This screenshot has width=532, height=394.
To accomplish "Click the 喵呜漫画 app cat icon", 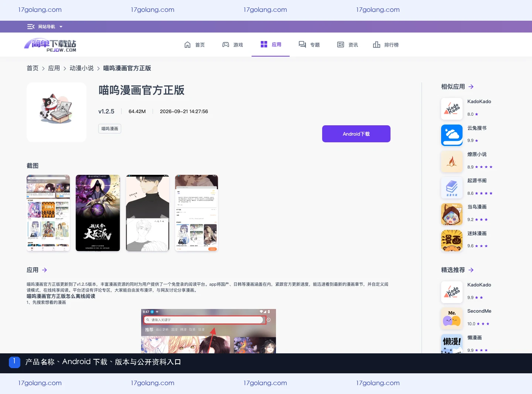I will pos(57,112).
